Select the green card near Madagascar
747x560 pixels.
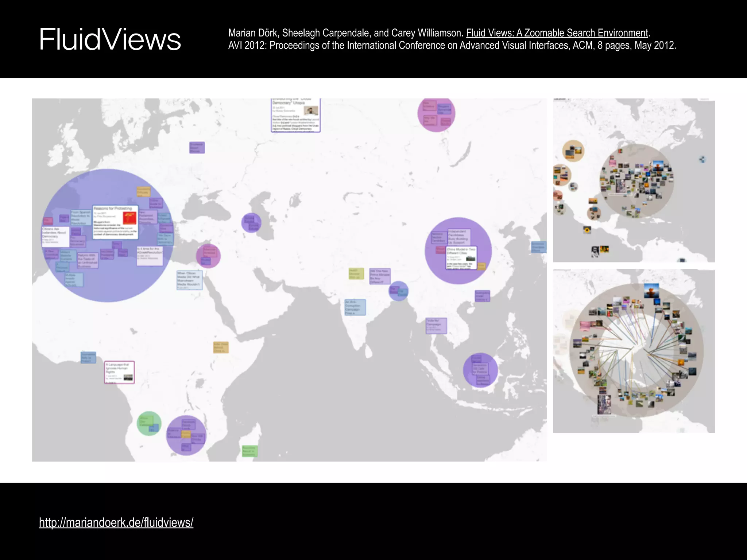(x=249, y=451)
